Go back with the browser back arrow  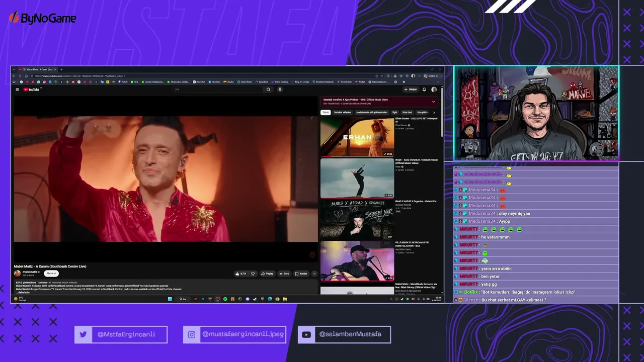[14, 76]
